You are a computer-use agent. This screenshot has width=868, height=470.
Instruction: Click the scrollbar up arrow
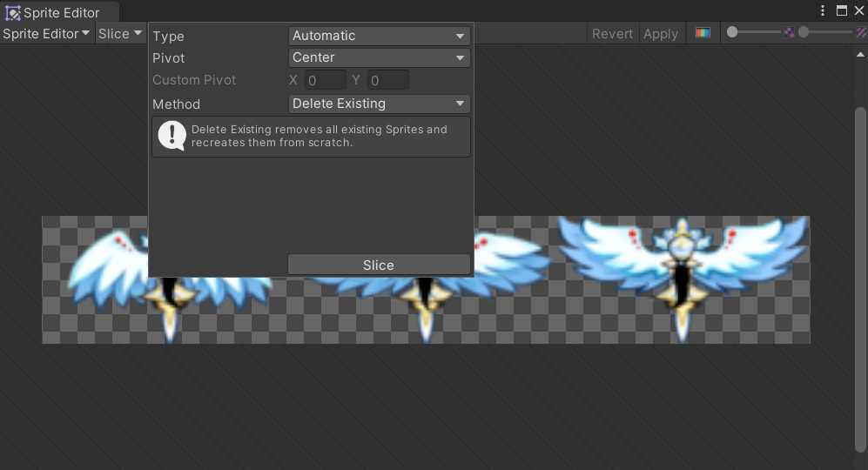(860, 54)
